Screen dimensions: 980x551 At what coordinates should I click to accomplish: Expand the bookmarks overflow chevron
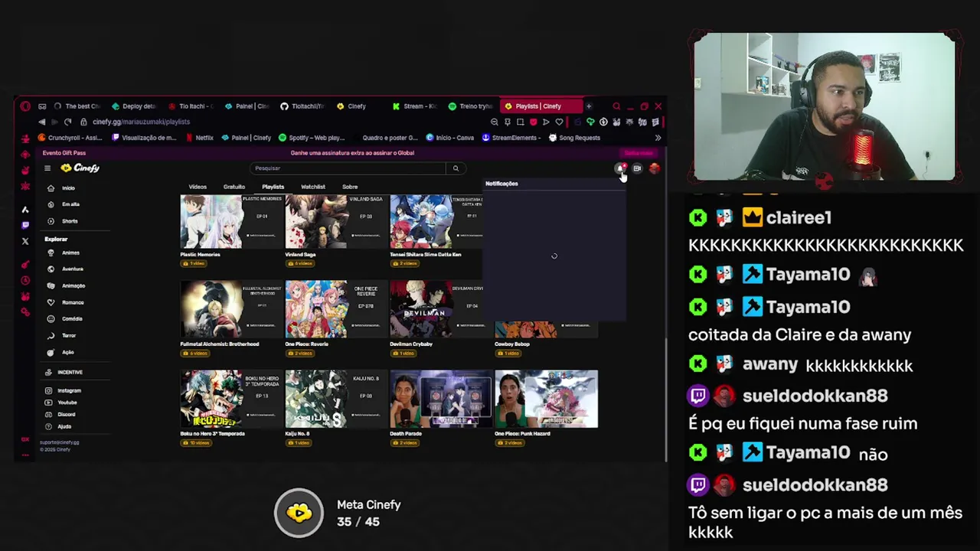(x=658, y=138)
